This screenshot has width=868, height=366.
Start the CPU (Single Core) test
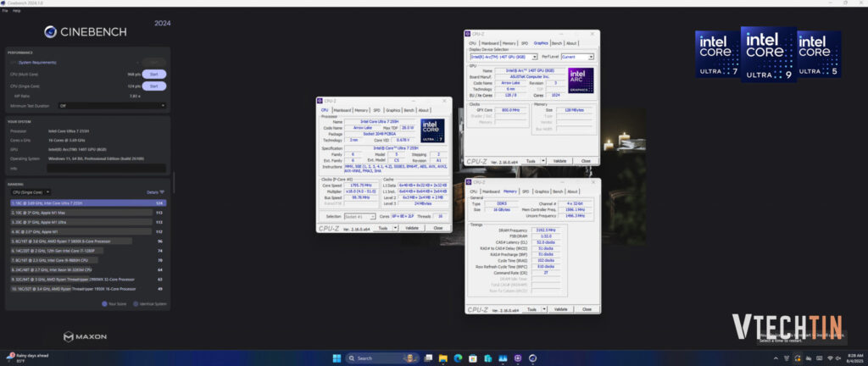(154, 86)
